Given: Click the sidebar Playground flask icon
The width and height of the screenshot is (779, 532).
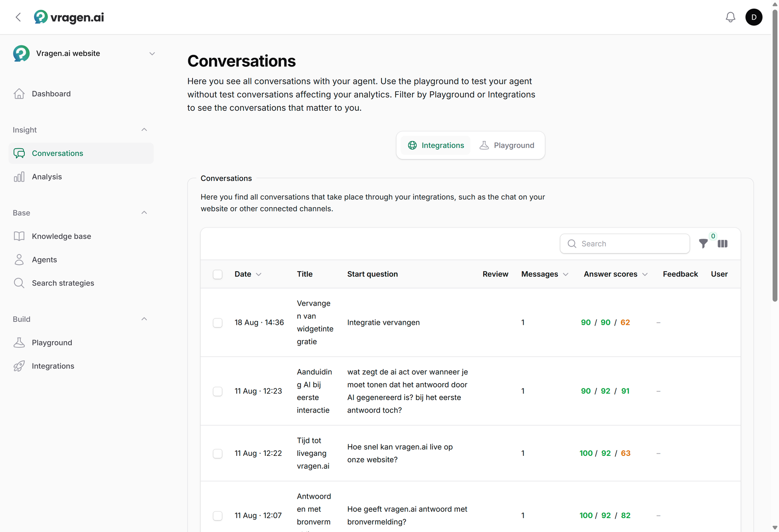Looking at the screenshot, I should click(19, 343).
